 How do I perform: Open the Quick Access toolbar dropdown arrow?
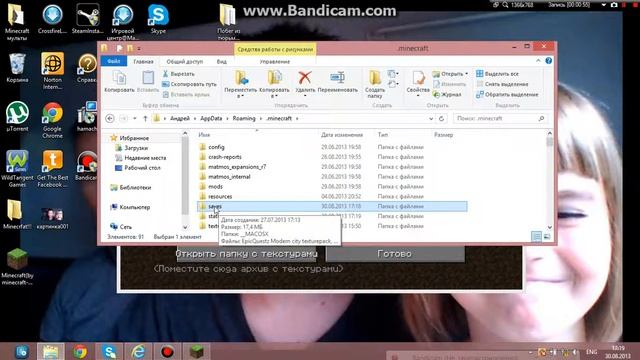139,48
